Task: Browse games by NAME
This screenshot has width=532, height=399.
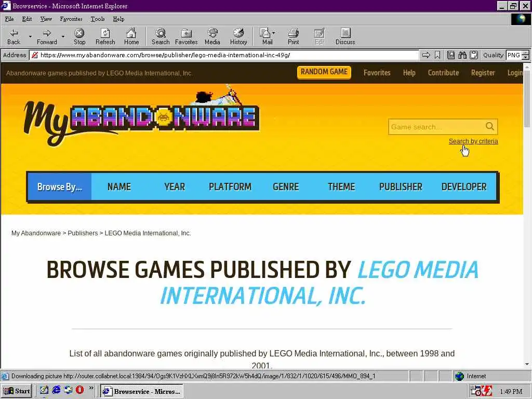Action: pyautogui.click(x=119, y=187)
